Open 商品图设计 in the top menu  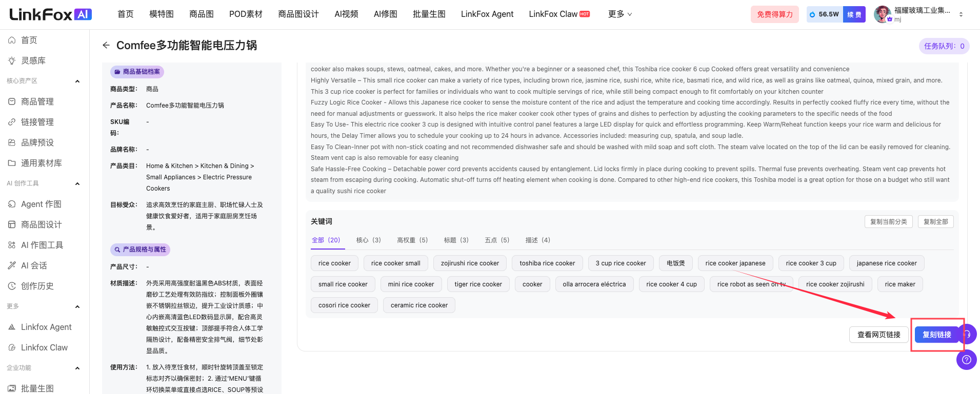click(x=298, y=14)
